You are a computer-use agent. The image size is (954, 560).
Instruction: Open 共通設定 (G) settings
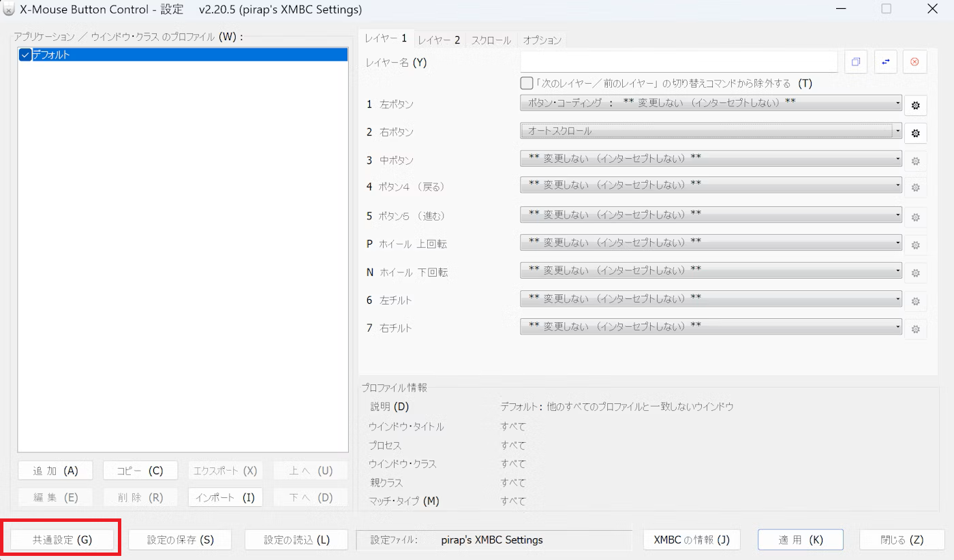pos(62,540)
